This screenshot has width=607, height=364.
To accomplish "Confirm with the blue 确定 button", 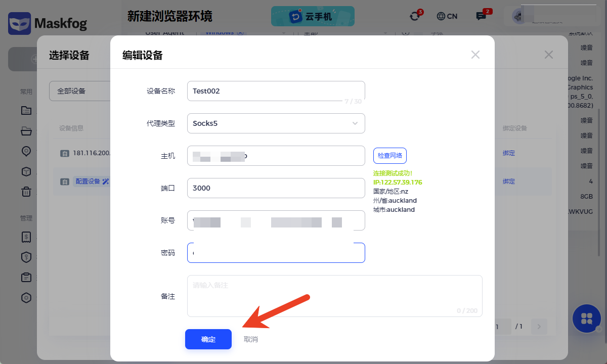I will click(x=208, y=339).
